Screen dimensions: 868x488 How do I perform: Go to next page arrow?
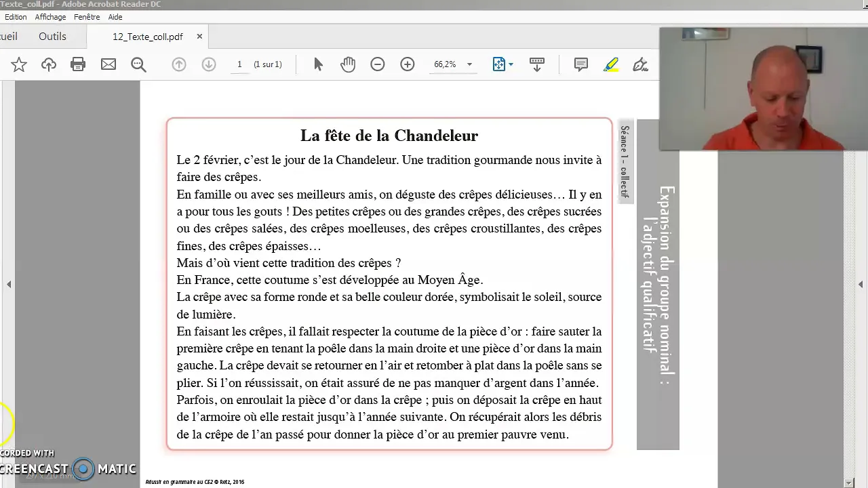tap(209, 64)
